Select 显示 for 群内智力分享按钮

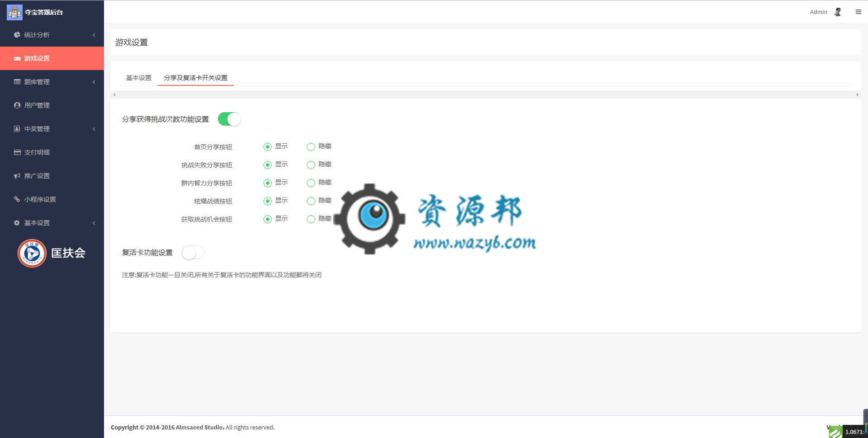[268, 183]
